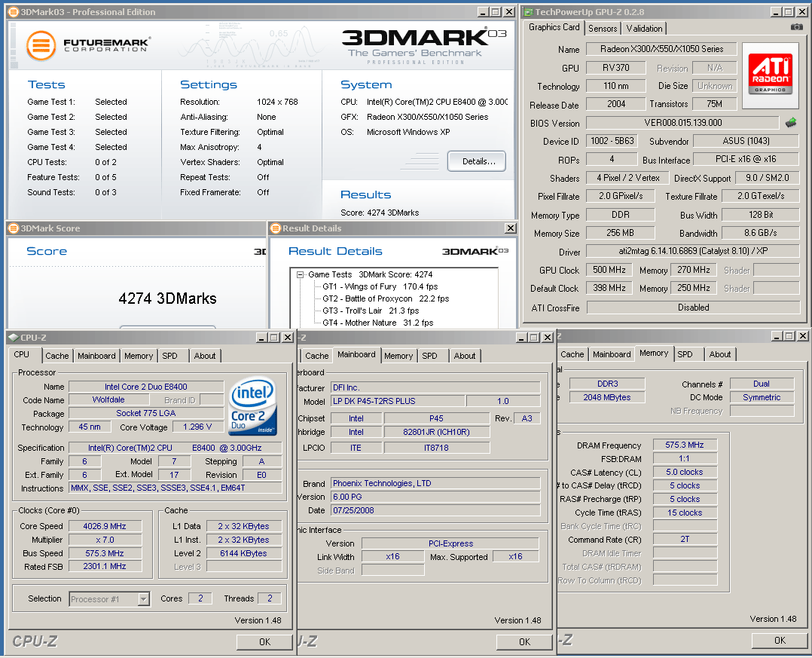Collapse the Game Tests tree node

click(x=300, y=274)
